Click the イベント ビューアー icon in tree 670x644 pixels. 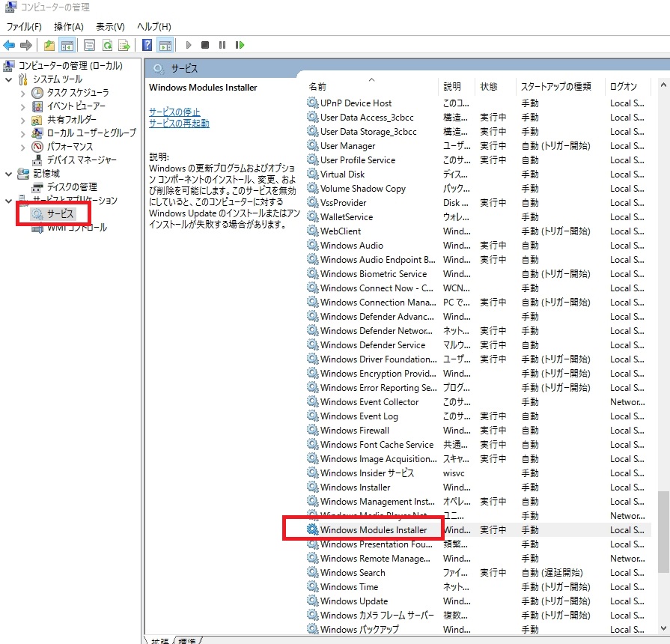pyautogui.click(x=37, y=106)
